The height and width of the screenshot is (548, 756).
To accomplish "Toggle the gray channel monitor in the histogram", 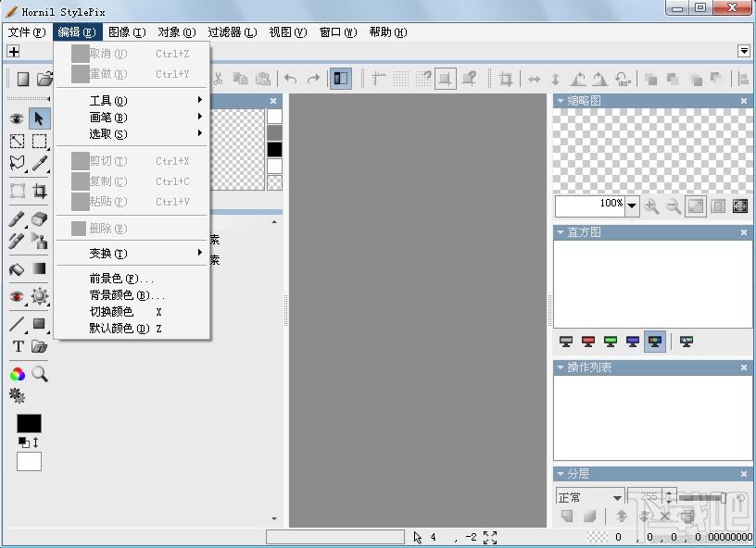I will [x=566, y=342].
